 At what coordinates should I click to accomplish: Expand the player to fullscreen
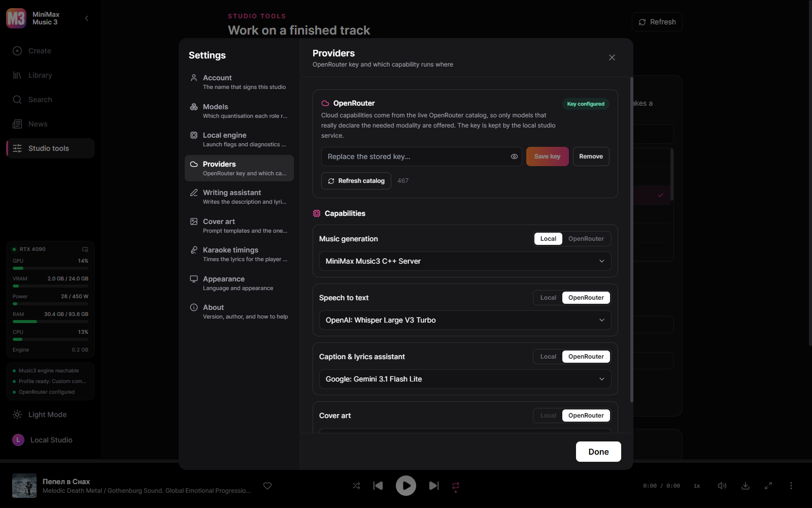[x=768, y=486]
